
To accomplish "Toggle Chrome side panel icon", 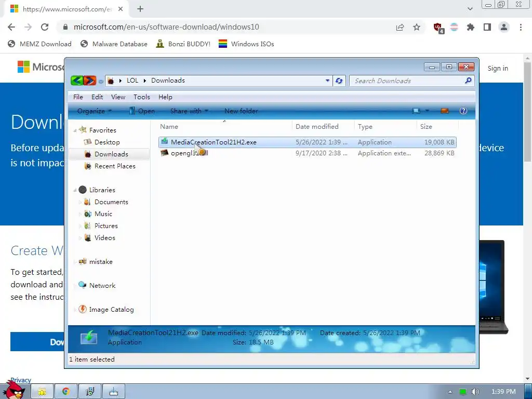I will pos(487,27).
